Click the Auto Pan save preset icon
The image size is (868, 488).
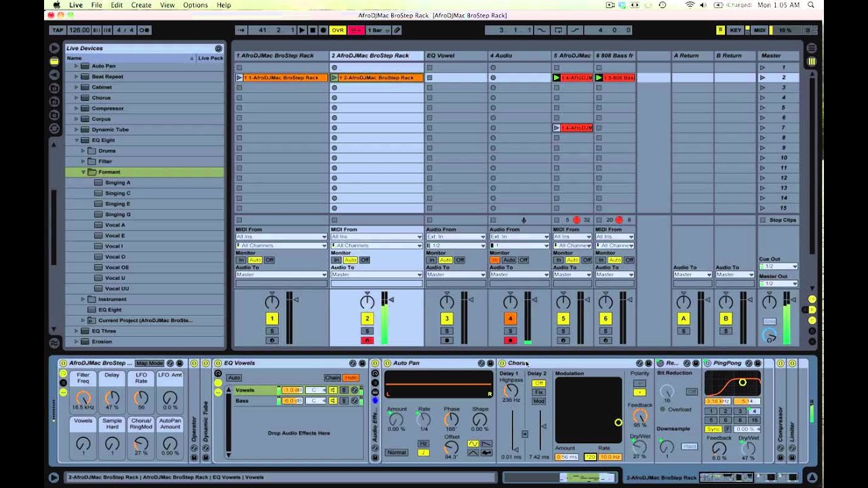490,363
